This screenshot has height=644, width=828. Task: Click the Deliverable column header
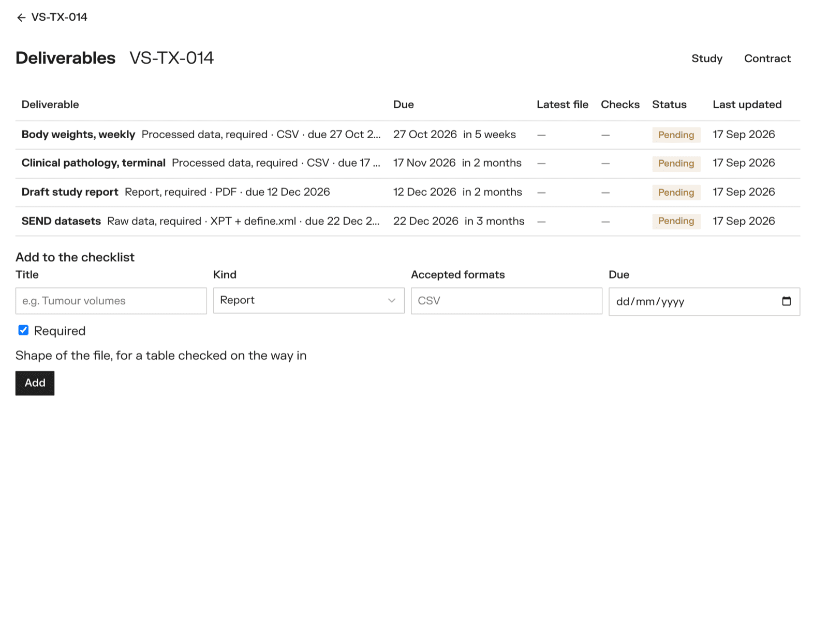pos(50,105)
